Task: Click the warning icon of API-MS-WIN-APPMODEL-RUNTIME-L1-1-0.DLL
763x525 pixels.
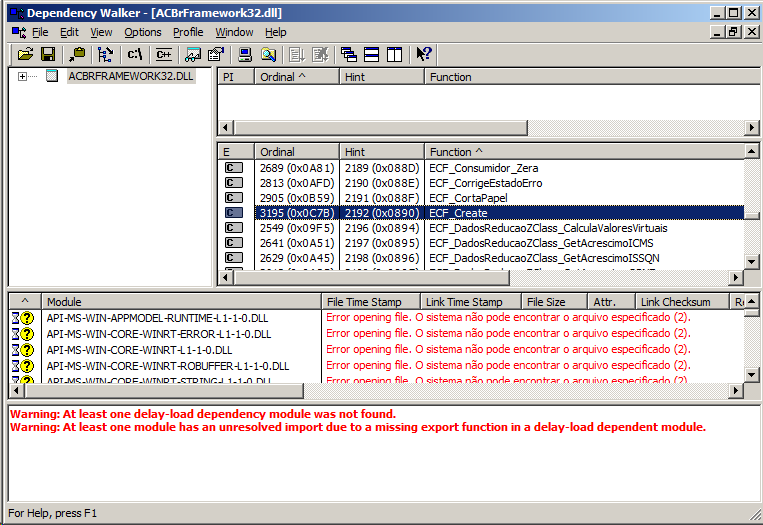Action: pyautogui.click(x=22, y=318)
